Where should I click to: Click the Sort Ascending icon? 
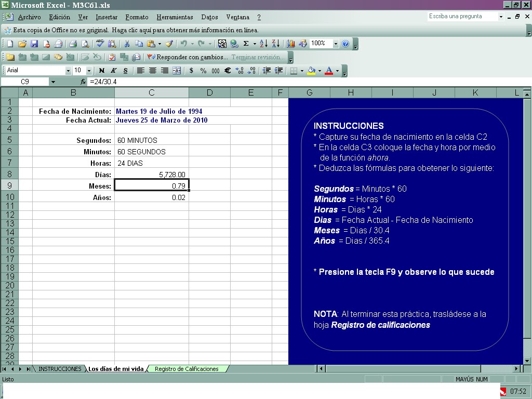tap(264, 44)
